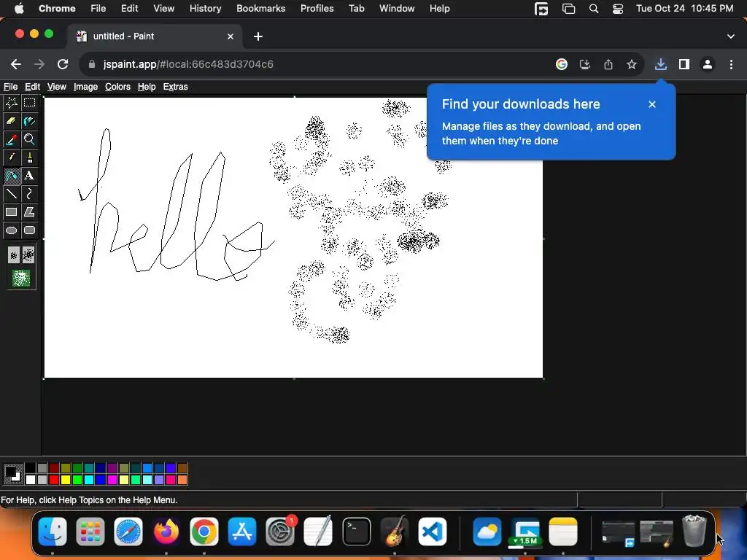Click the current foreground/background color box
This screenshot has width=747, height=560.
[13, 474]
